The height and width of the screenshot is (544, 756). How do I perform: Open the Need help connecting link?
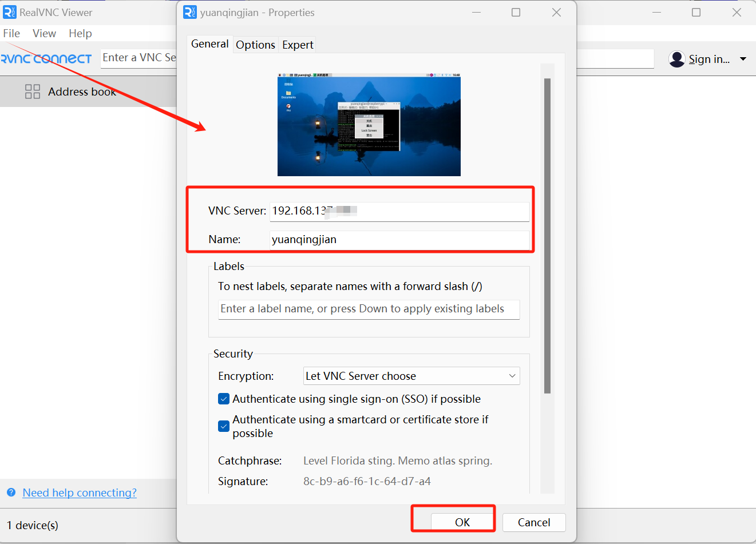point(80,493)
